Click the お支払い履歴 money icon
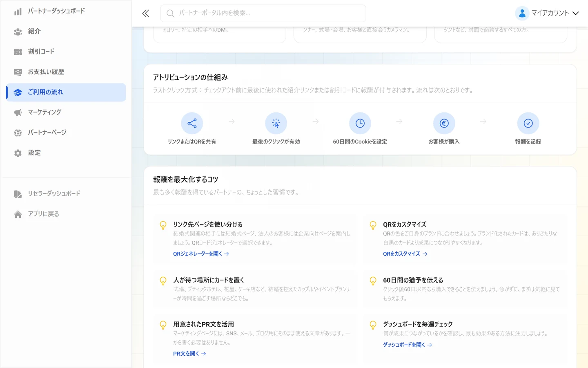588x368 pixels. [x=18, y=72]
